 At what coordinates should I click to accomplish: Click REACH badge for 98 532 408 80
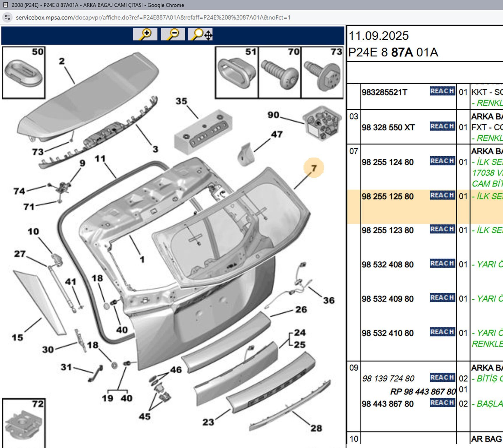tap(442, 264)
